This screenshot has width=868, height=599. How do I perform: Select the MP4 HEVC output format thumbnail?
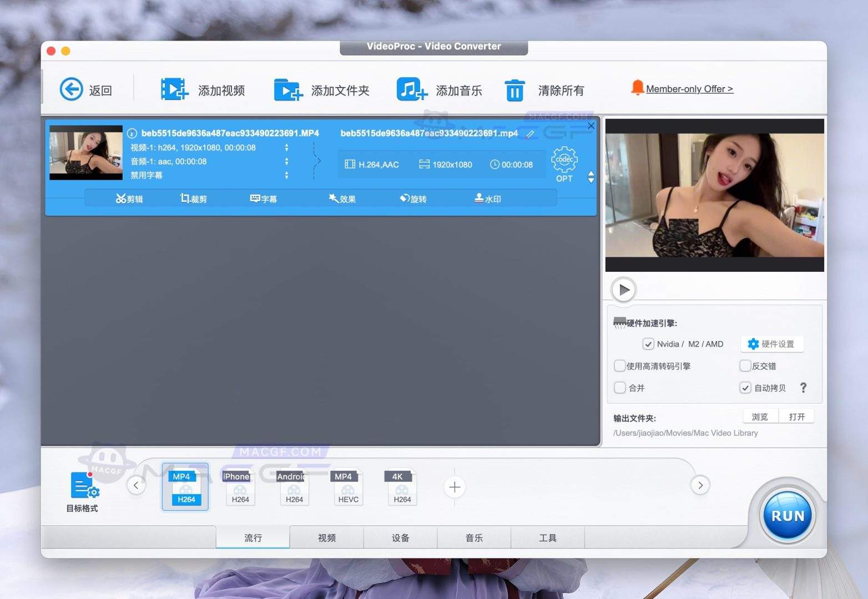(x=347, y=487)
